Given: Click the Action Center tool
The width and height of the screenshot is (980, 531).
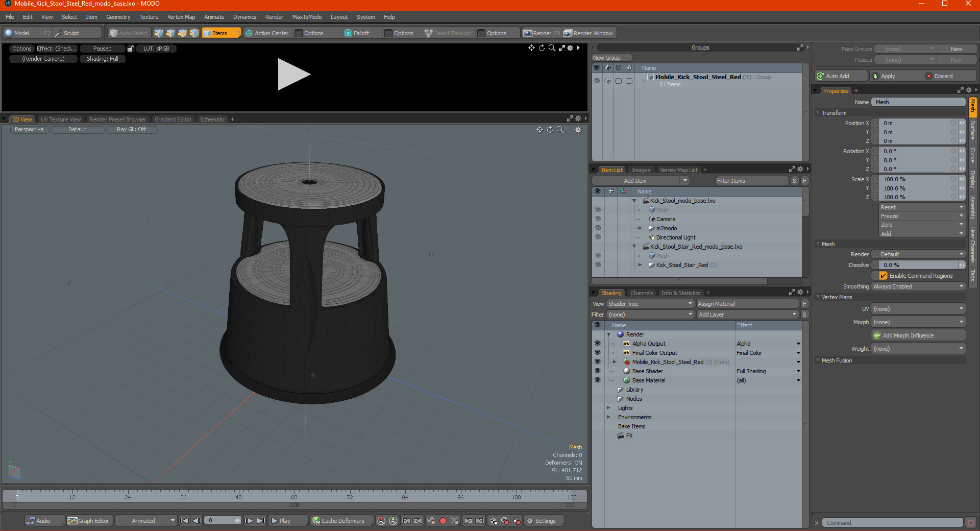Looking at the screenshot, I should click(x=267, y=33).
